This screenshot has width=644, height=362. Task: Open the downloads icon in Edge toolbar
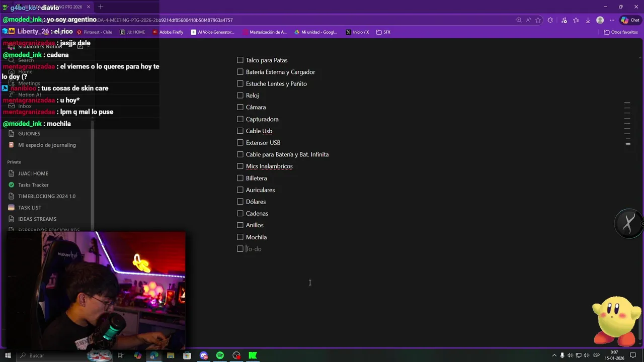(588, 20)
